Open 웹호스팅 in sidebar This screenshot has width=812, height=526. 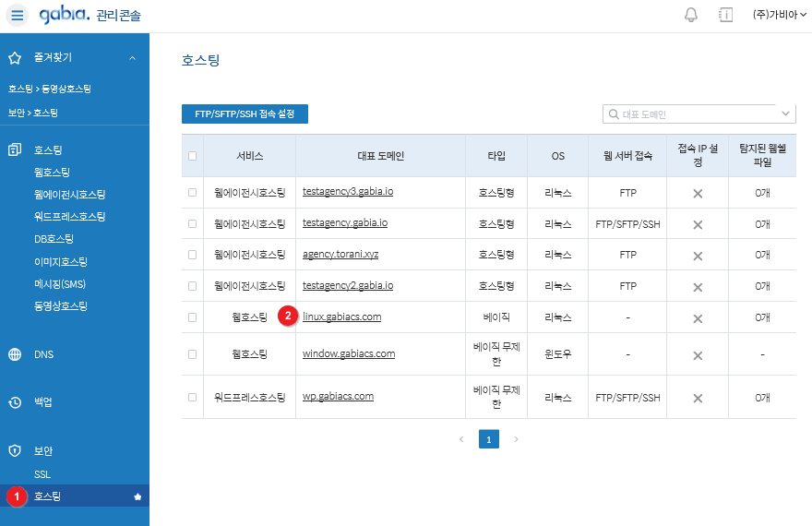pyautogui.click(x=52, y=172)
